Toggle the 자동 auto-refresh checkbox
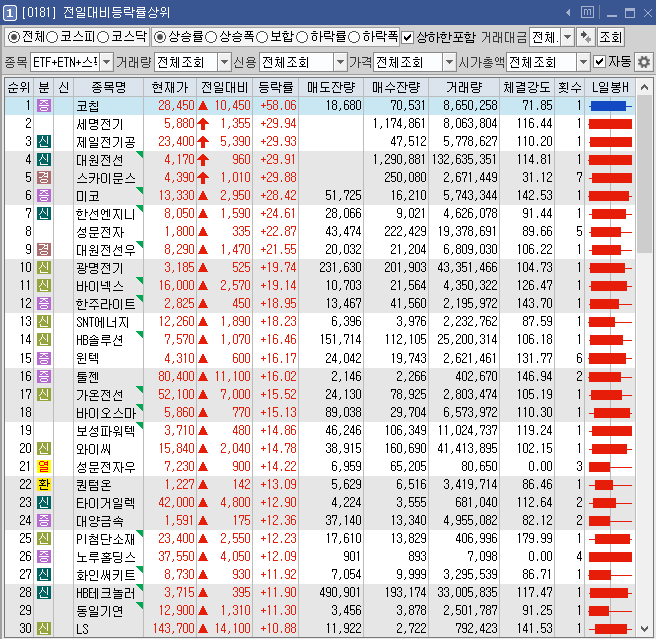This screenshot has height=639, width=656. pyautogui.click(x=600, y=62)
